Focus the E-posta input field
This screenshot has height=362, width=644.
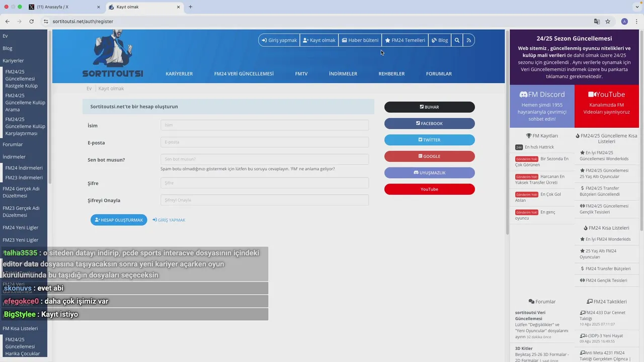point(265,142)
